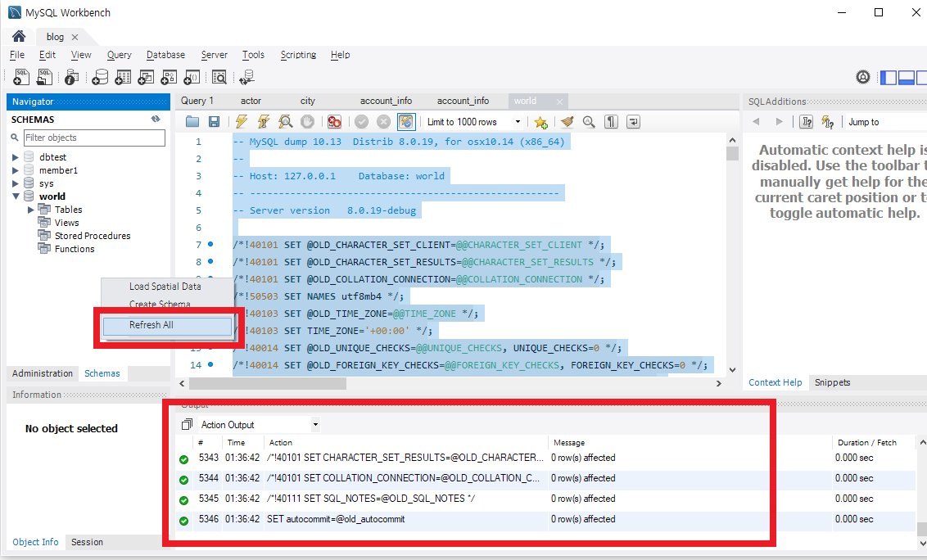Reconnect to DBMS toolbar icon
Viewport: 927px width, 560px height.
point(246,77)
